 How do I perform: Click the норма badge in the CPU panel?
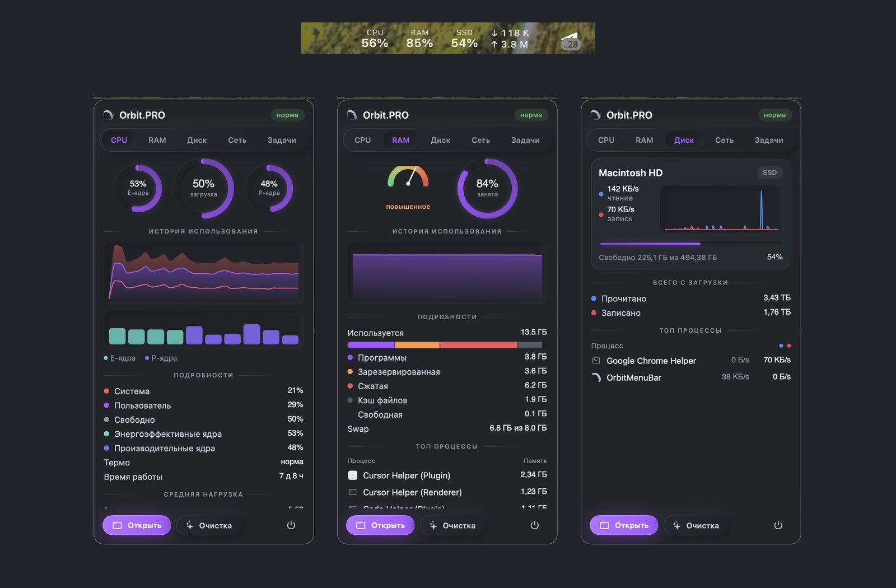tap(287, 115)
